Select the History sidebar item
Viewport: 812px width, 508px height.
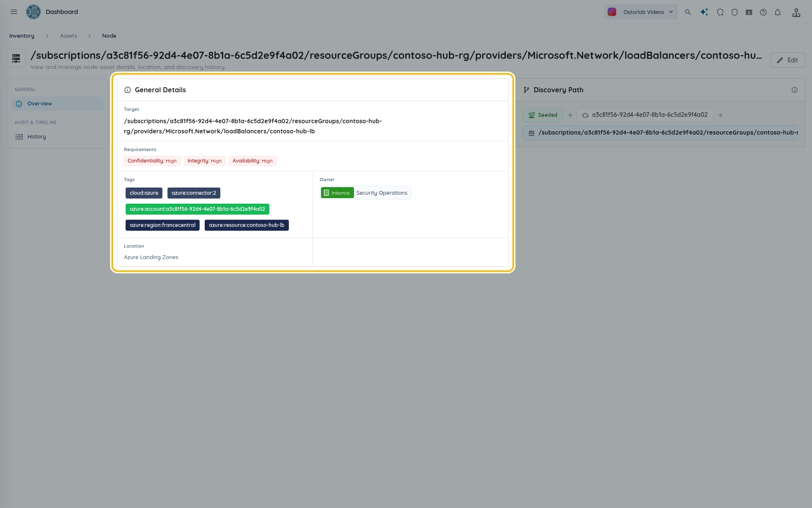point(58,137)
